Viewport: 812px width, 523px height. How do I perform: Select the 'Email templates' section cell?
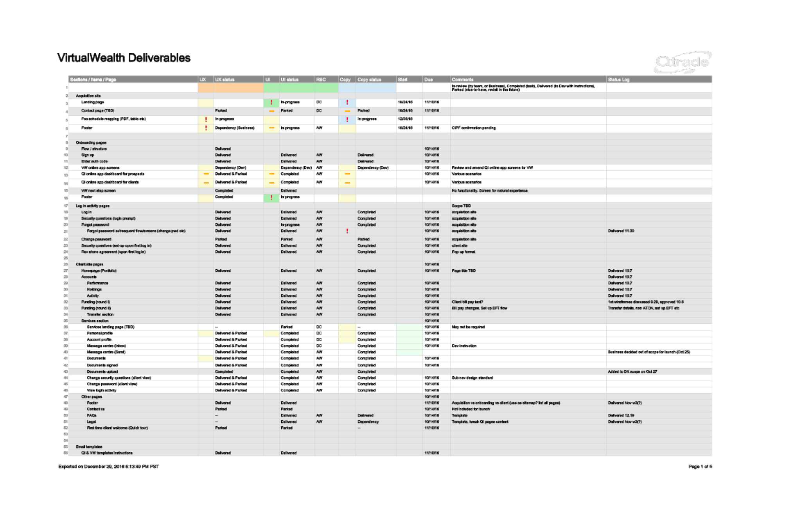click(x=133, y=447)
